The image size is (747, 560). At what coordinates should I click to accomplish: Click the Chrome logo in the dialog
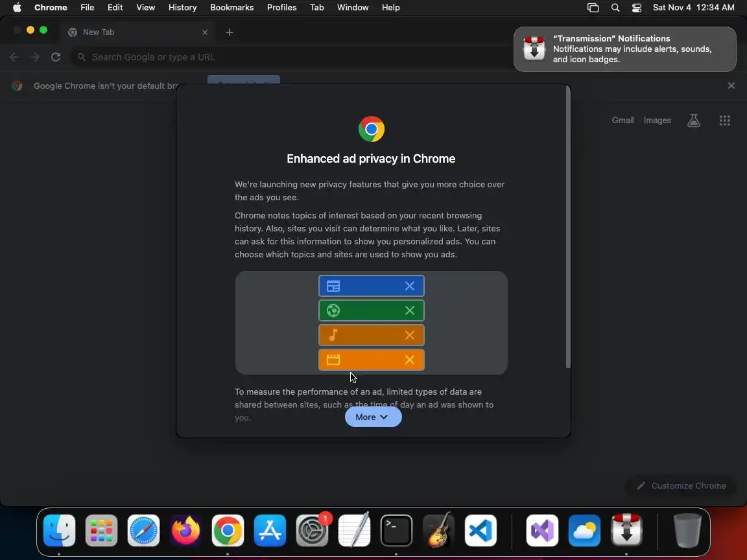click(x=371, y=129)
